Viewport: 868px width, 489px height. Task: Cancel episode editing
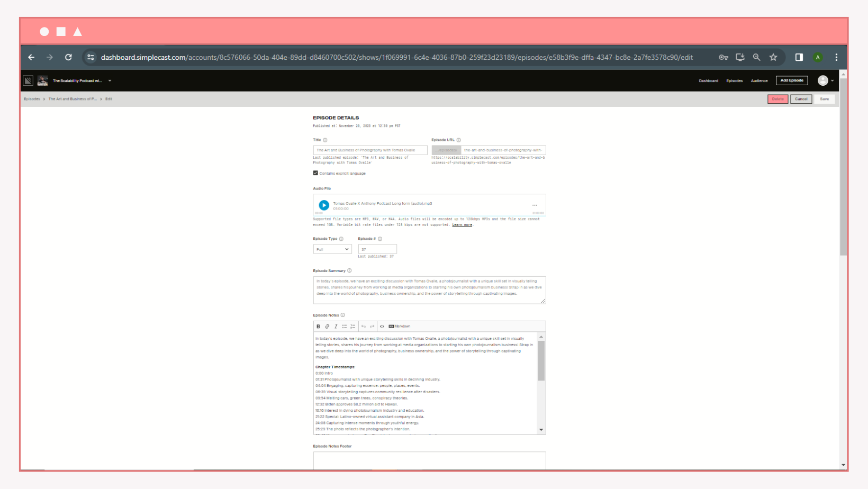click(x=801, y=99)
